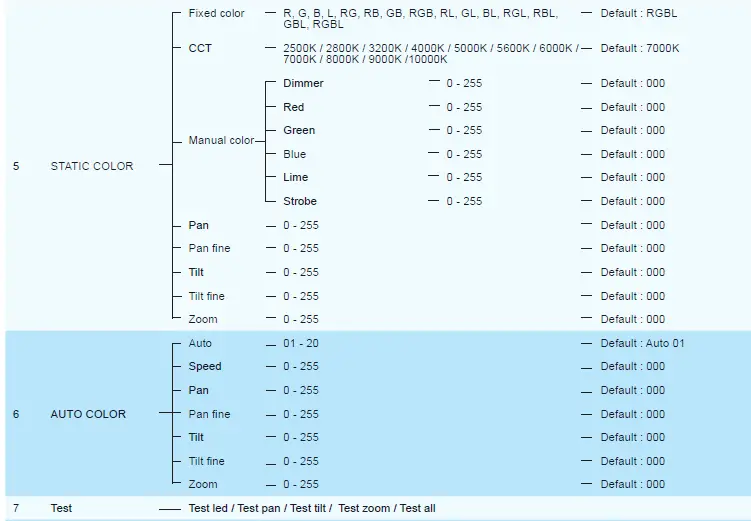751x521 pixels.
Task: Click "Default : 000" in STATIC COLOR Tilt row
Action: [x=633, y=272]
